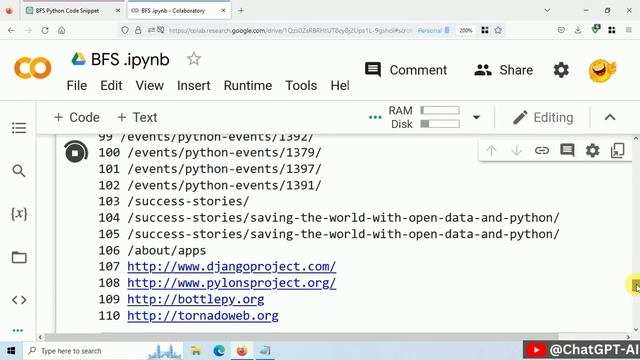Open the Code snippets panel
This screenshot has height=360, width=640.
19,300
